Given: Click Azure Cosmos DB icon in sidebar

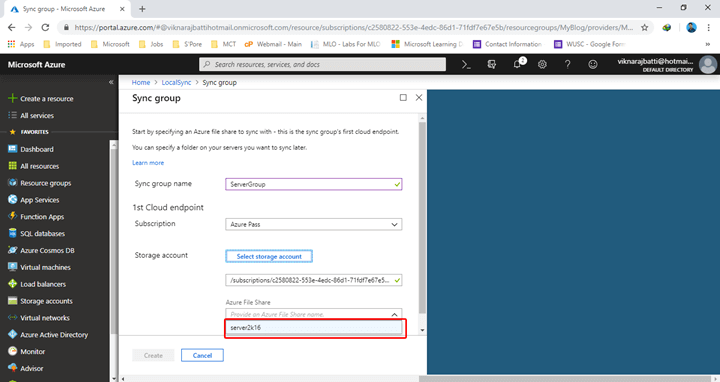Looking at the screenshot, I should 12,250.
